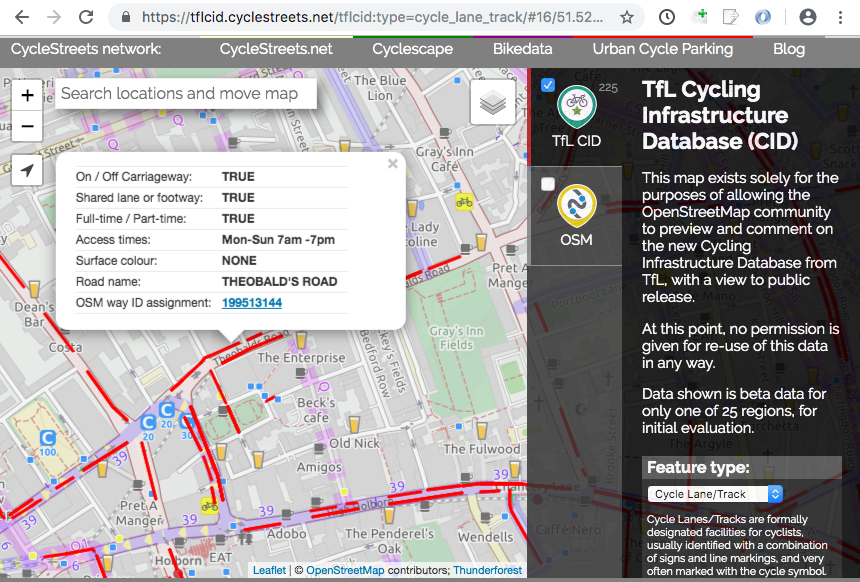Open the Feature type dropdown
Screen dimensions: 860x582
[x=715, y=494]
